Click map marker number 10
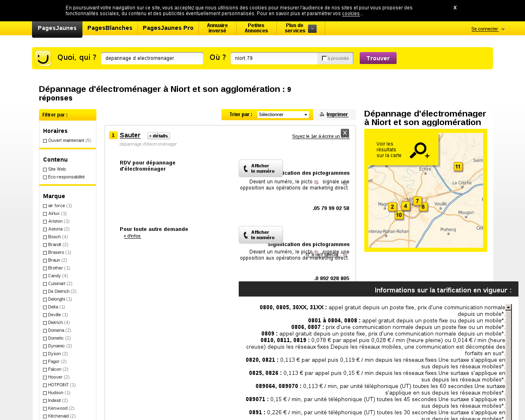525x420 pixels. 399,215
